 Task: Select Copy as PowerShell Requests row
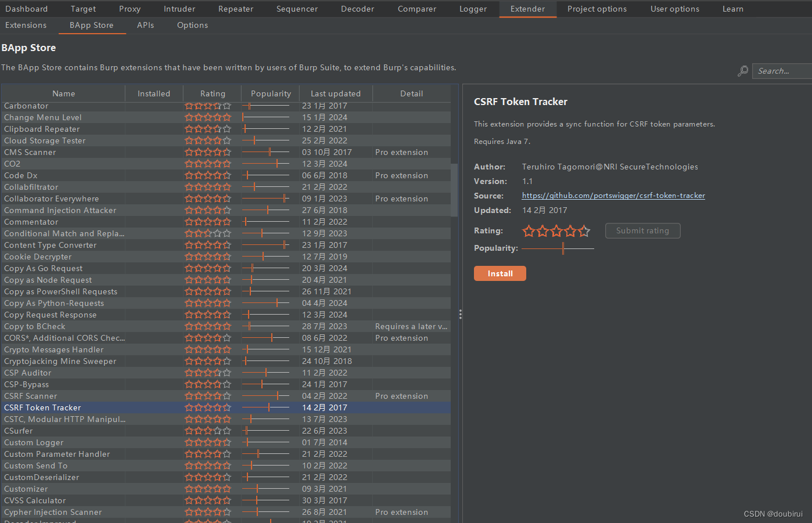(226, 291)
